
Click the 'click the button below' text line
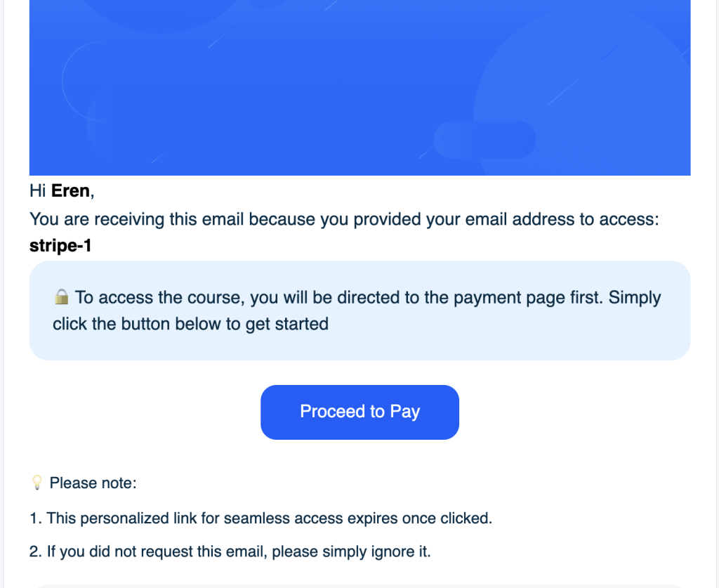click(x=190, y=325)
